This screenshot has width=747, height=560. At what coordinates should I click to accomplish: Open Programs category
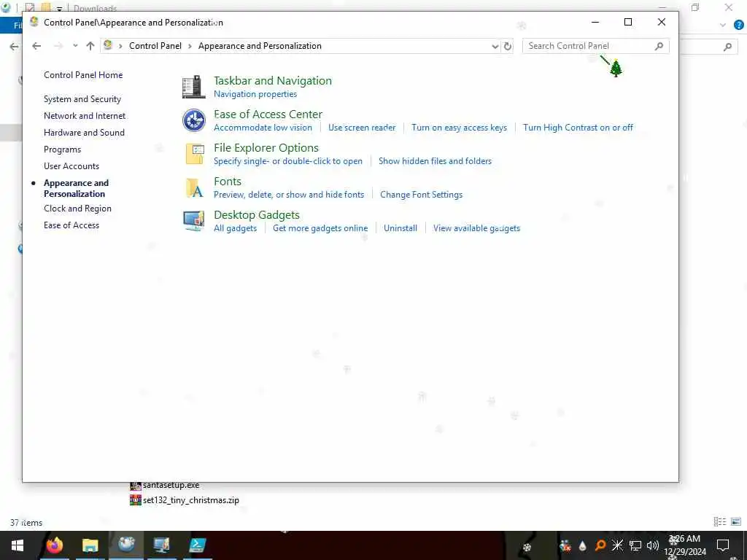pos(63,149)
